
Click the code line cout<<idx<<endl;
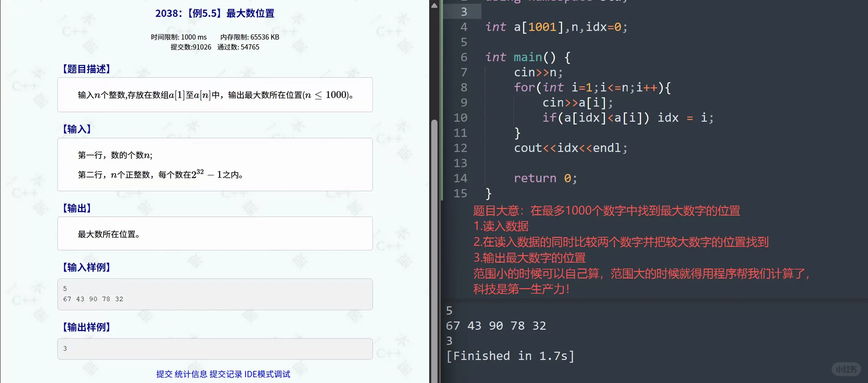point(570,148)
